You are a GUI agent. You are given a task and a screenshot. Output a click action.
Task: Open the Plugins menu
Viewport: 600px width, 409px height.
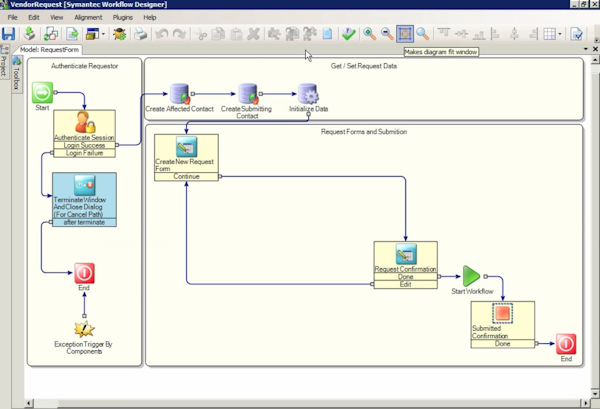coord(122,17)
